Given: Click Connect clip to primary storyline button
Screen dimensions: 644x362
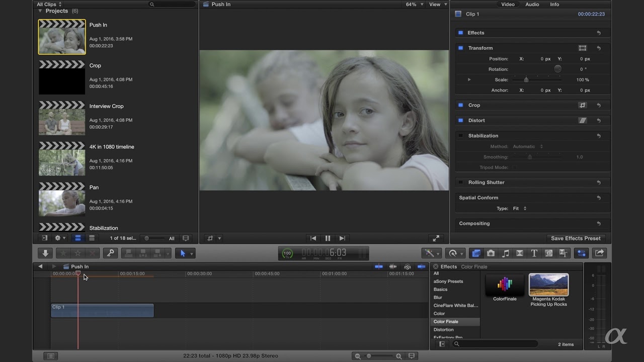Looking at the screenshot, I should pos(129,253).
